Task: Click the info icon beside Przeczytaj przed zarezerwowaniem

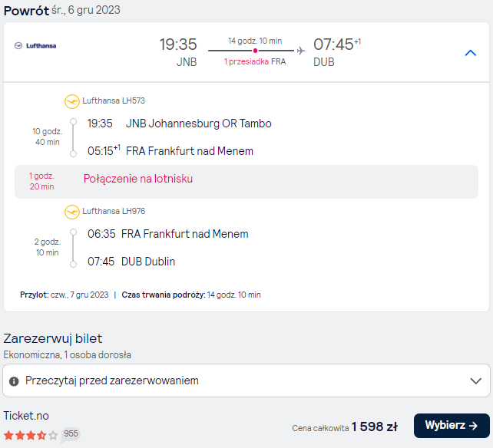Action: [14, 381]
